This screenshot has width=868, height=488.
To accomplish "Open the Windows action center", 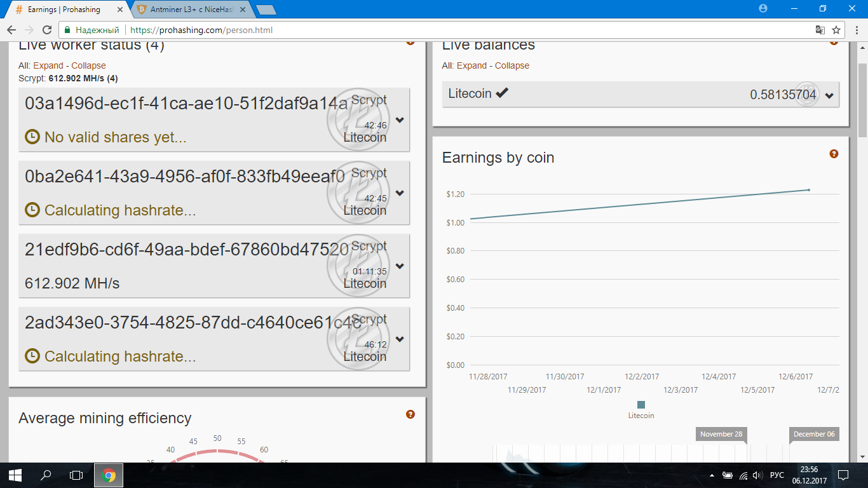I will pos(843,475).
